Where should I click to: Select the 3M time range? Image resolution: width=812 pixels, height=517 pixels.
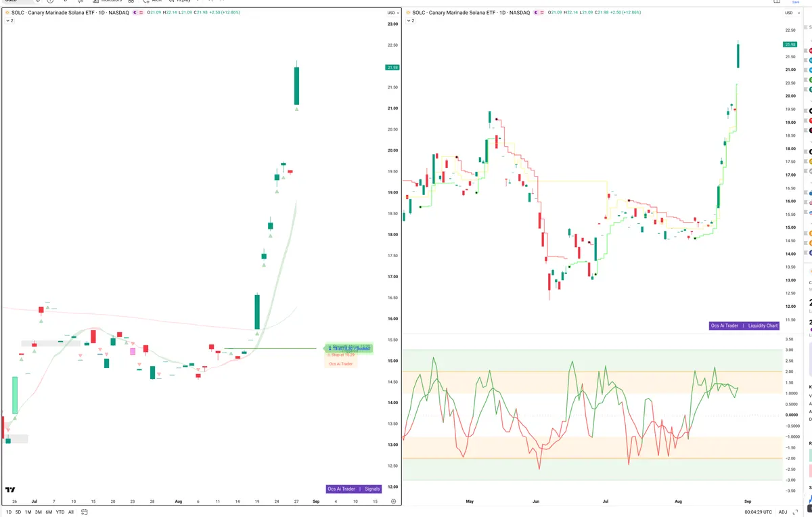(39, 512)
